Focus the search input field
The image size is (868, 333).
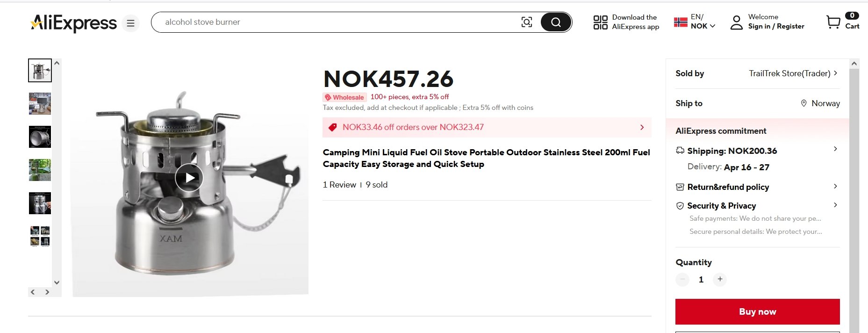[x=337, y=22]
